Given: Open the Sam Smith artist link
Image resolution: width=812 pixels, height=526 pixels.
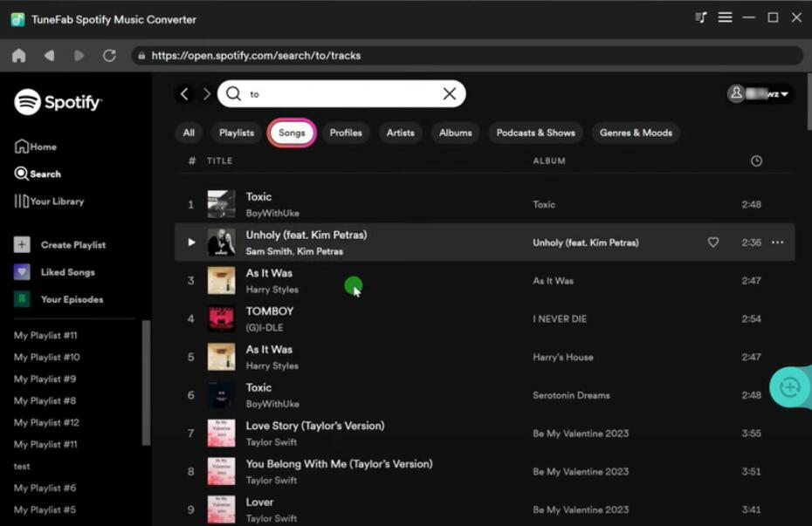Looking at the screenshot, I should (x=269, y=251).
